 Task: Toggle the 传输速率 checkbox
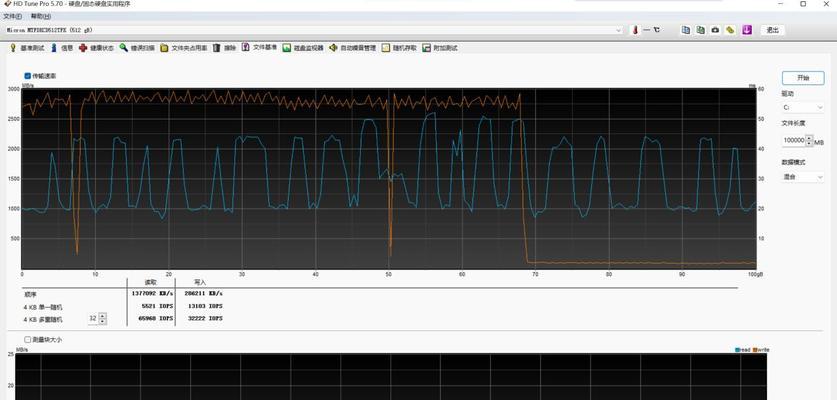click(x=28, y=76)
